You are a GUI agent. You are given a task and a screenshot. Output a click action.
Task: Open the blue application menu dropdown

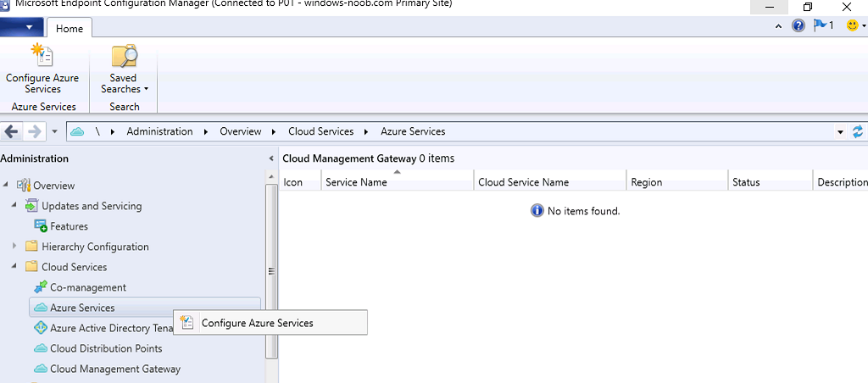click(21, 27)
